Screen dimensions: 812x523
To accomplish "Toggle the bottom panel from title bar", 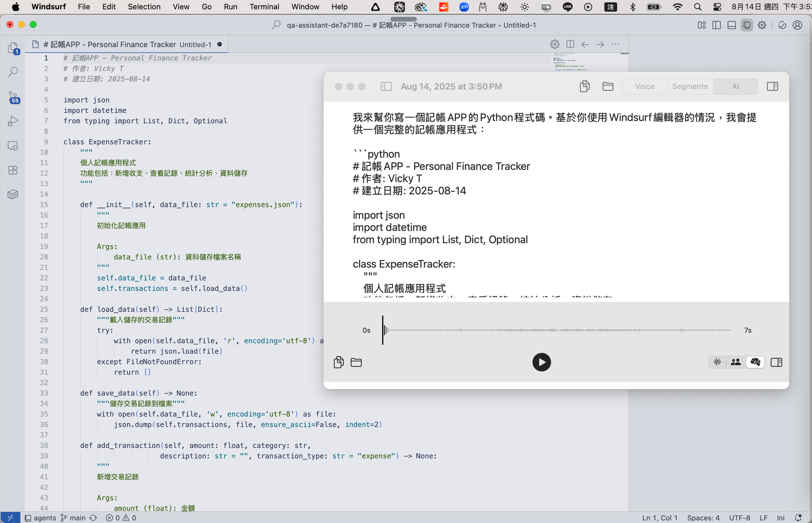I will [x=732, y=25].
